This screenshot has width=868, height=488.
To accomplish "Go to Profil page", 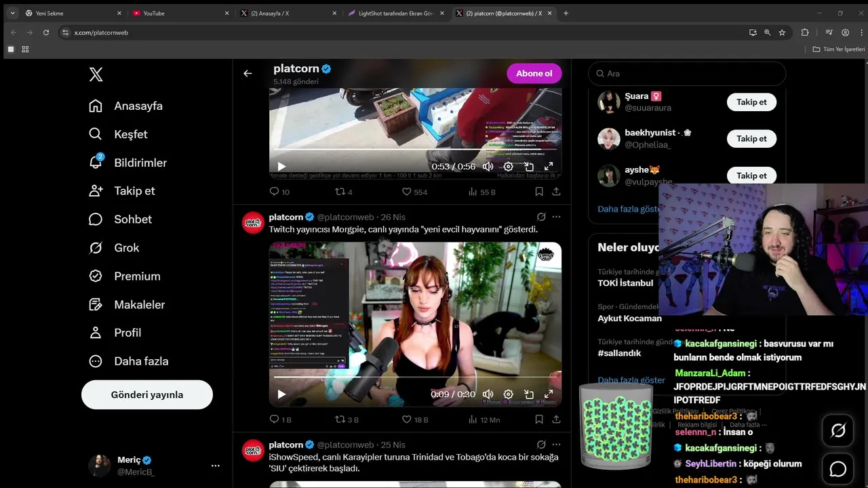I will point(115,333).
